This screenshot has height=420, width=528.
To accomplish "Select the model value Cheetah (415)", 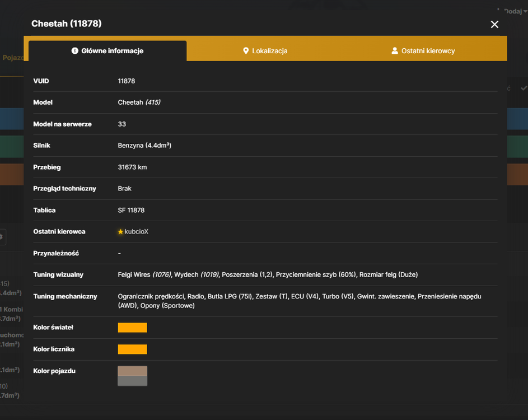I will pyautogui.click(x=139, y=102).
